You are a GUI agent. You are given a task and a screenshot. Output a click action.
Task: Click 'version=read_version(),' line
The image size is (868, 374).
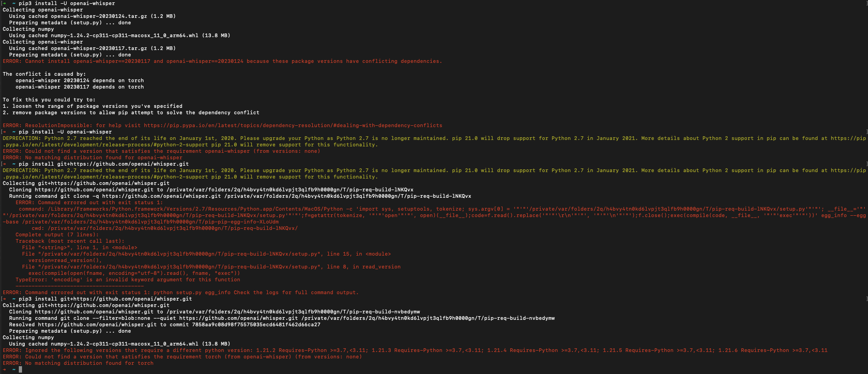click(x=65, y=260)
